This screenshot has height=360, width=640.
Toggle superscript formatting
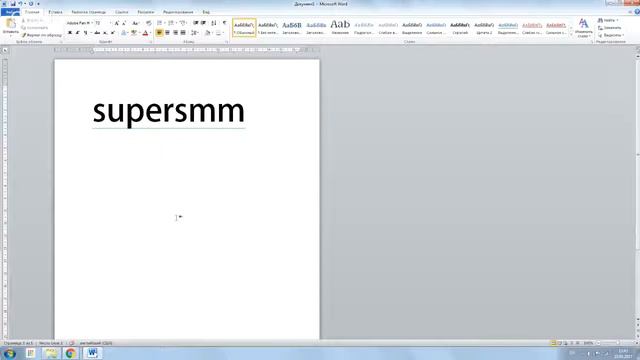point(113,33)
